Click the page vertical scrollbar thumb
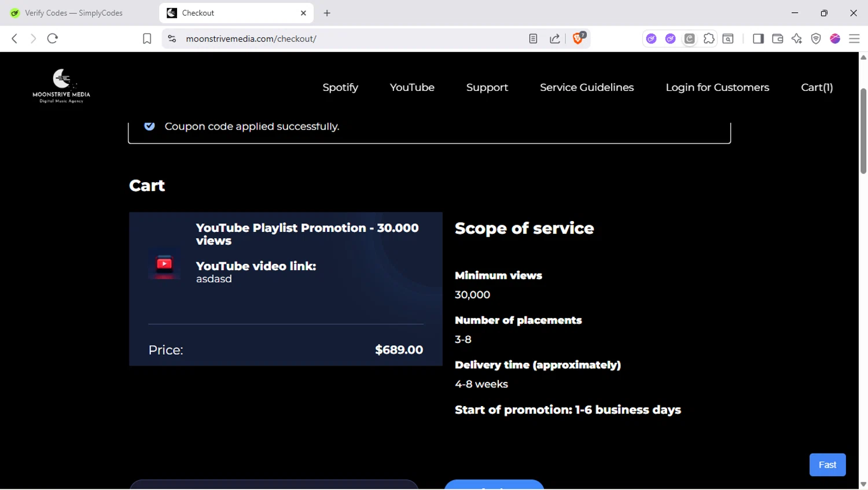 [863, 131]
